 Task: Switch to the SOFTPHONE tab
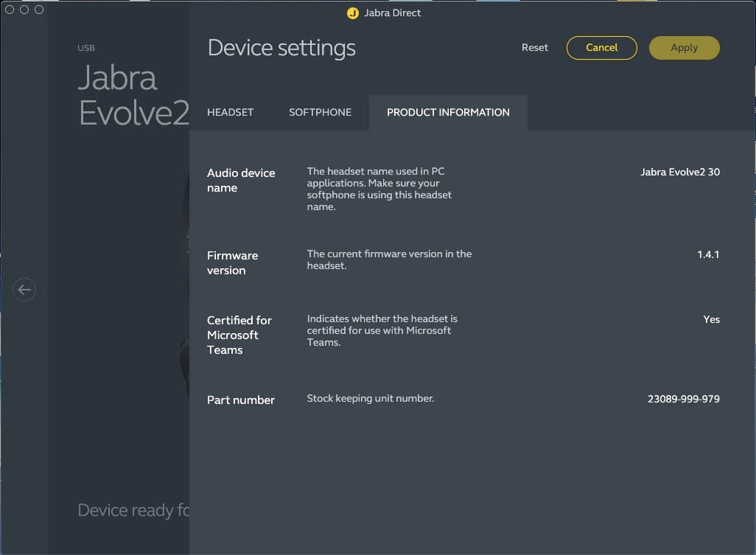tap(320, 112)
